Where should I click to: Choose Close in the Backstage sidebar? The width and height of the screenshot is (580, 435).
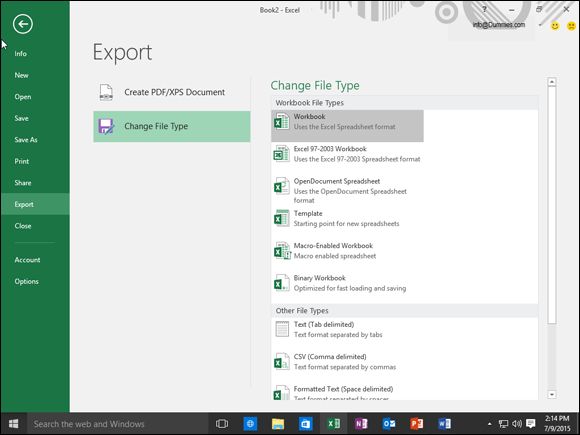23,226
